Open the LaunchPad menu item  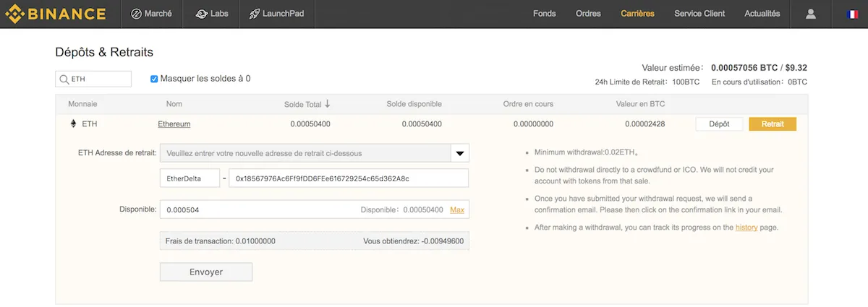(x=276, y=14)
